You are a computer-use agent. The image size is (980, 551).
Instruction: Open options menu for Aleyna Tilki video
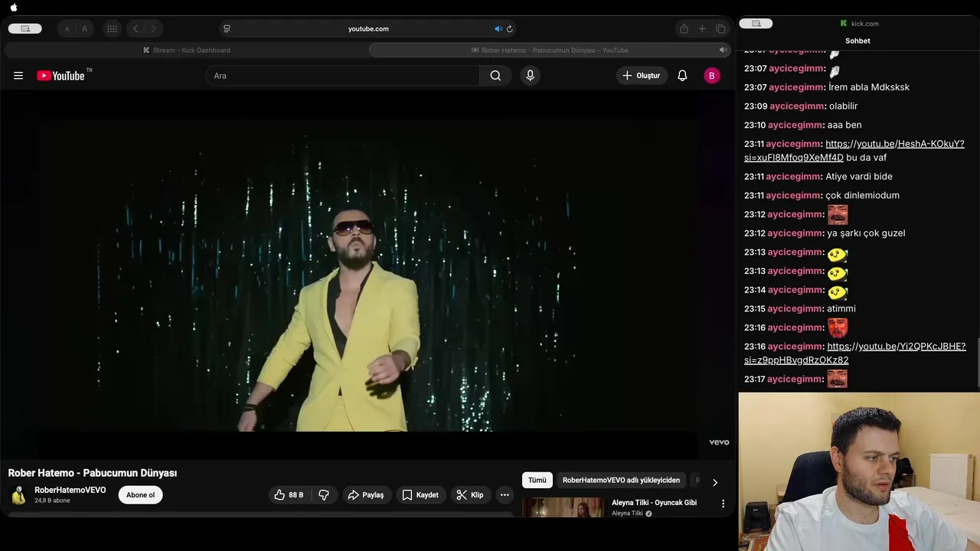pos(723,504)
